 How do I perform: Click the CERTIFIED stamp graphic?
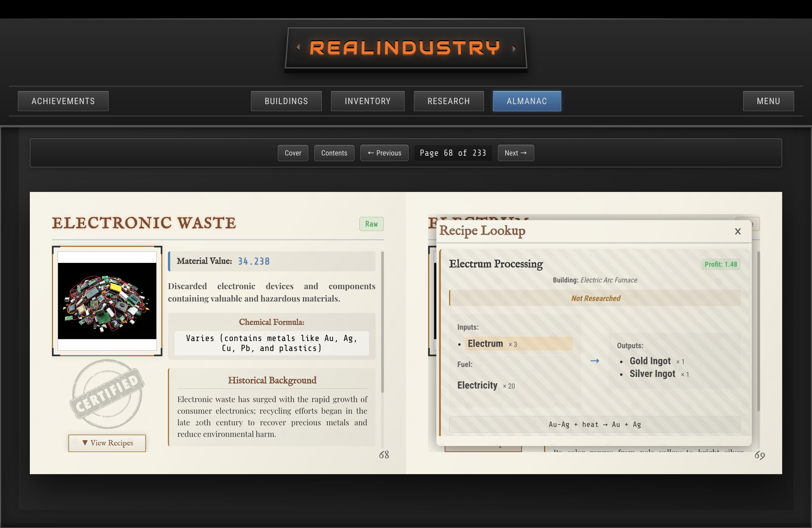107,395
